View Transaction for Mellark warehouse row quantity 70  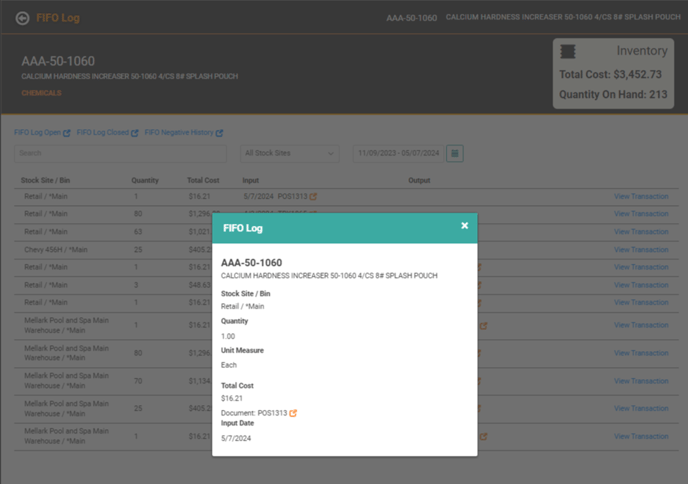coord(641,381)
